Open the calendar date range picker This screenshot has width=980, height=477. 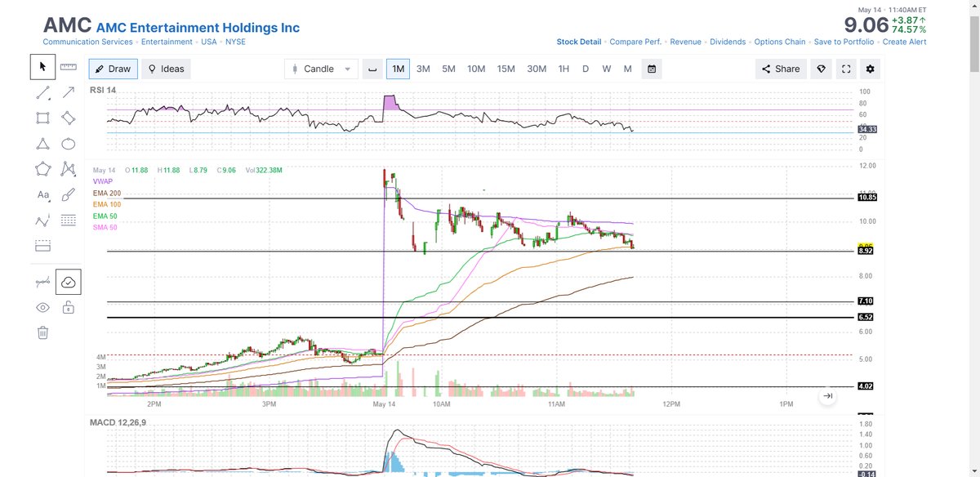[652, 69]
